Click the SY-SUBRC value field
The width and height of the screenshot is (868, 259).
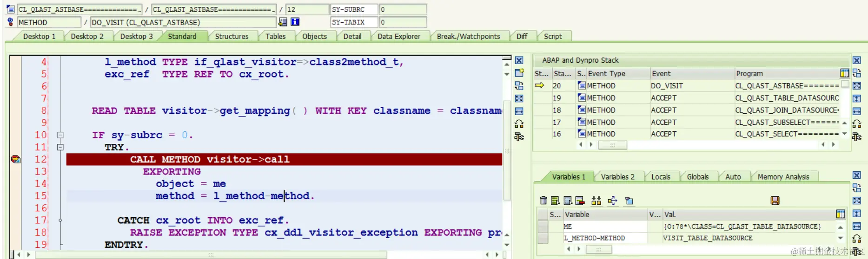coord(403,9)
